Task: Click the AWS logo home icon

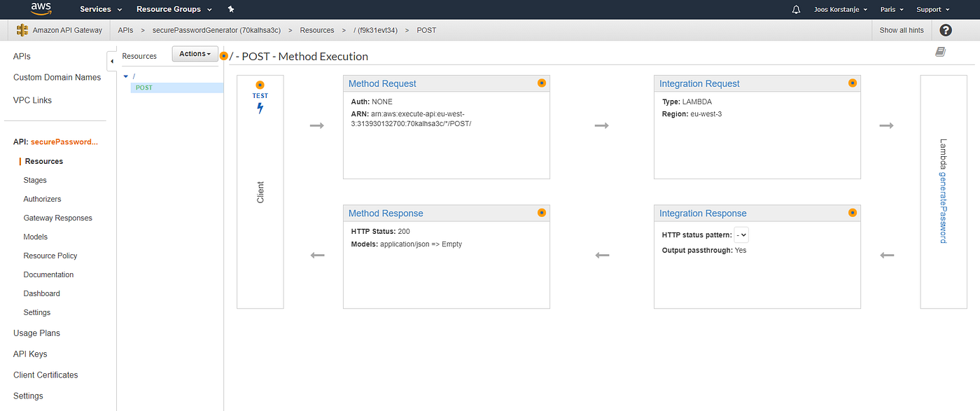Action: pos(41,9)
